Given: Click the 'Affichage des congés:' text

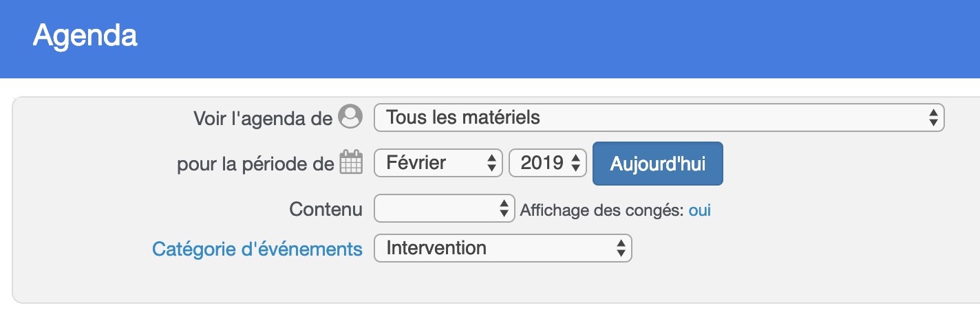Looking at the screenshot, I should coord(602,211).
